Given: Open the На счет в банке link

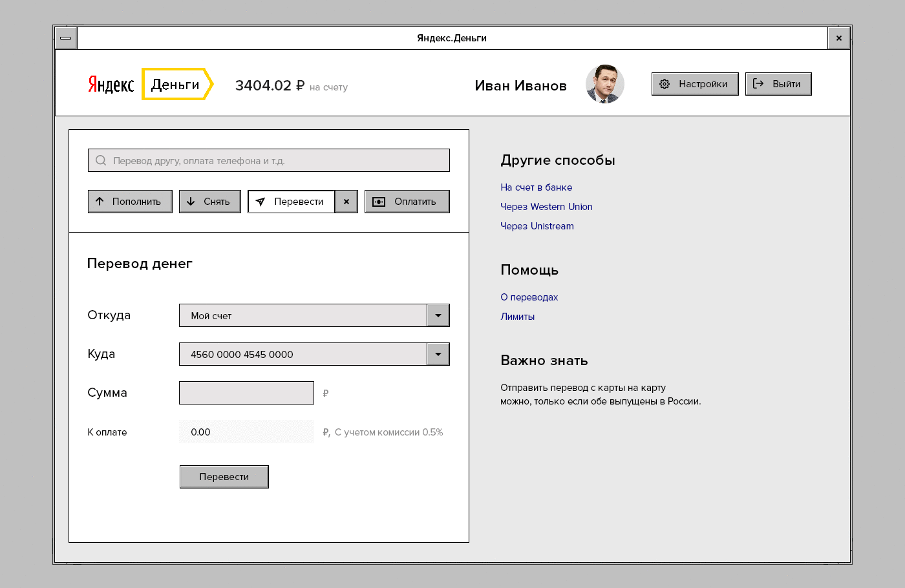Looking at the screenshot, I should tap(537, 187).
